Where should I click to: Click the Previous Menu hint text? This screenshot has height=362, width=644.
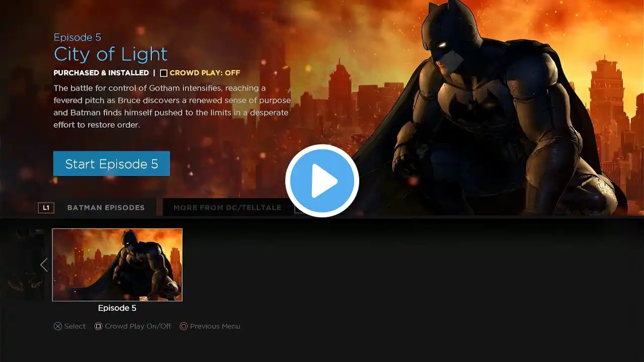tap(215, 326)
